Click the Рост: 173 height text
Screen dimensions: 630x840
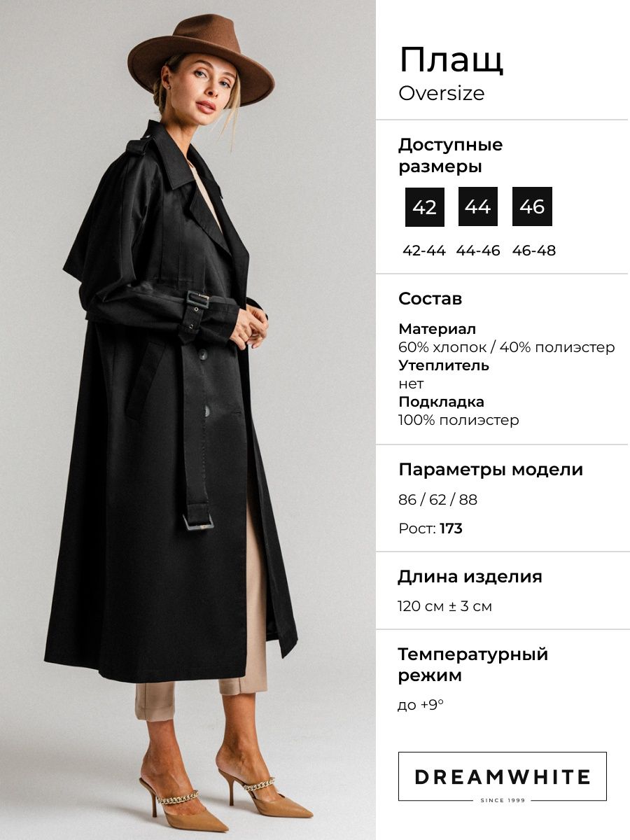pyautogui.click(x=430, y=528)
